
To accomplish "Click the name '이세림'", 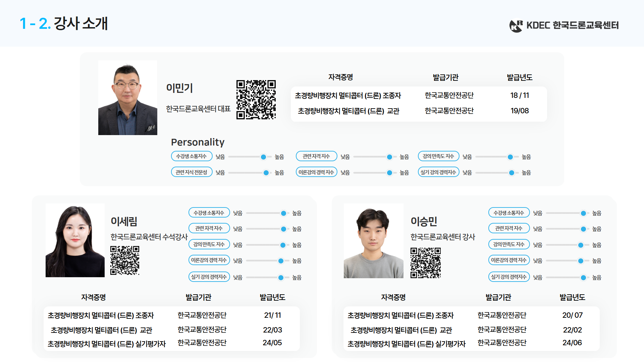I will point(124,221).
